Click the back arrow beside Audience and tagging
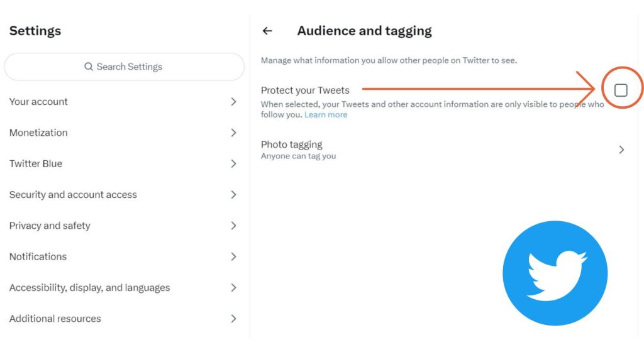The height and width of the screenshot is (362, 644). pos(267,31)
